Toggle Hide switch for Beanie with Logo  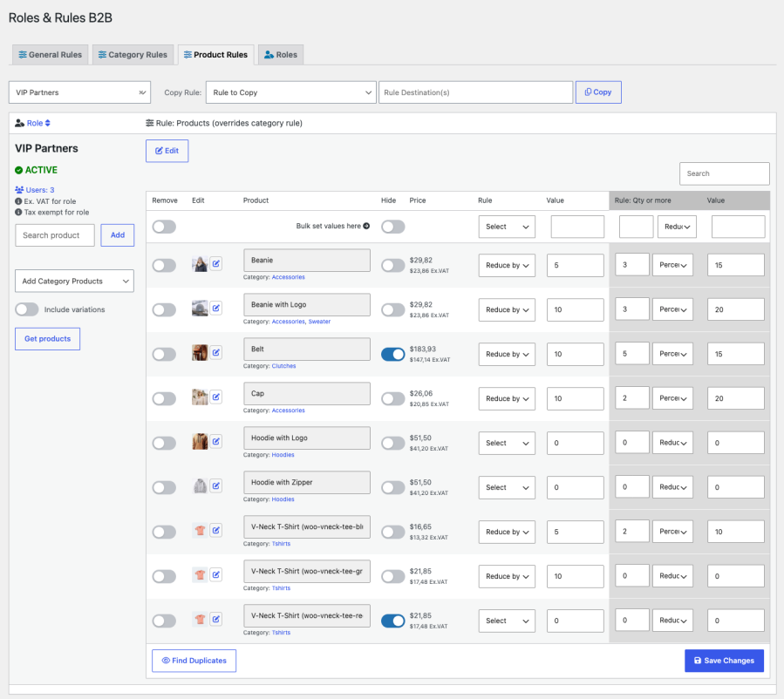(x=393, y=309)
